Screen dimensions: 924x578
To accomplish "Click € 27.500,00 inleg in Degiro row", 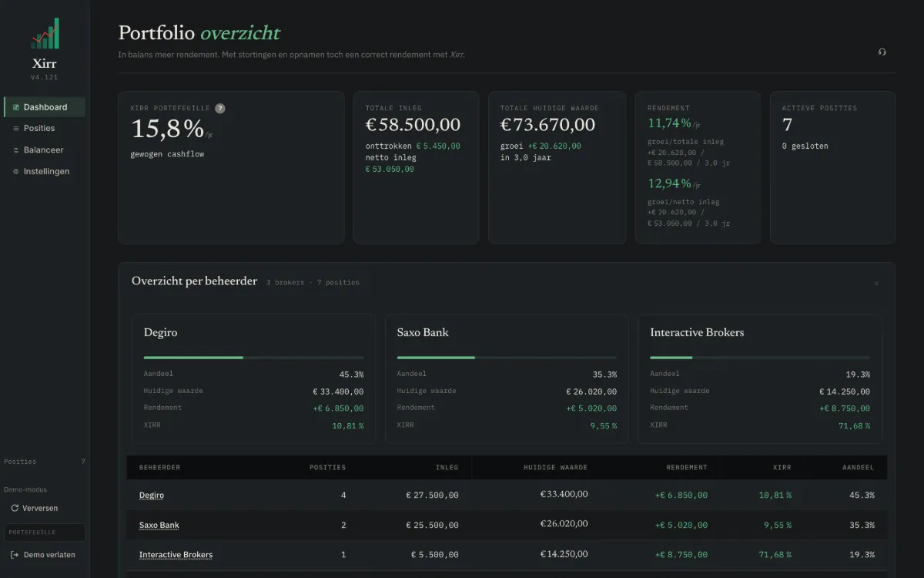I will click(x=433, y=496).
